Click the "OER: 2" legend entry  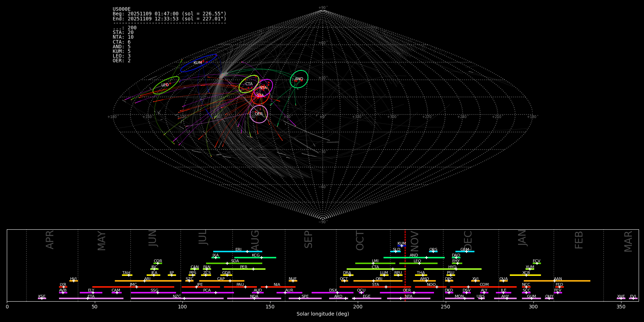122,61
